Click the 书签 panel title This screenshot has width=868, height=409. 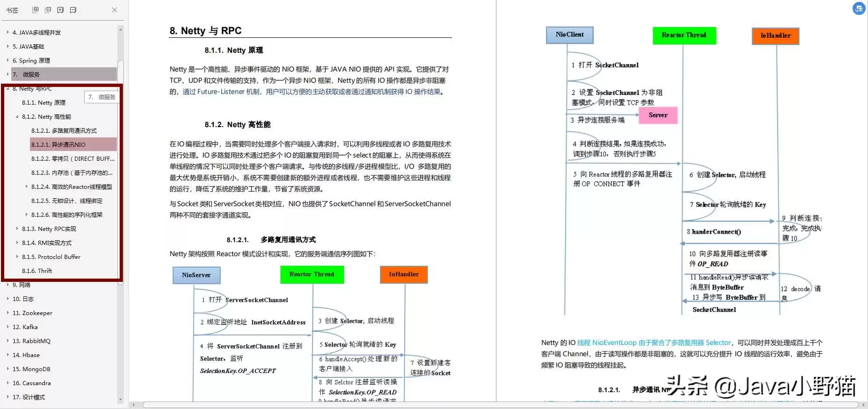coord(12,10)
